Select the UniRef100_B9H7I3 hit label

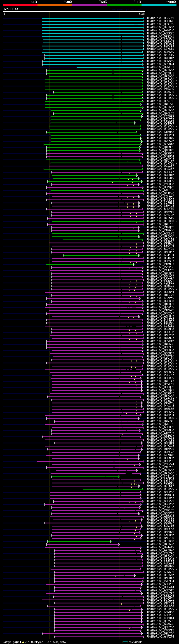pyautogui.click(x=161, y=46)
